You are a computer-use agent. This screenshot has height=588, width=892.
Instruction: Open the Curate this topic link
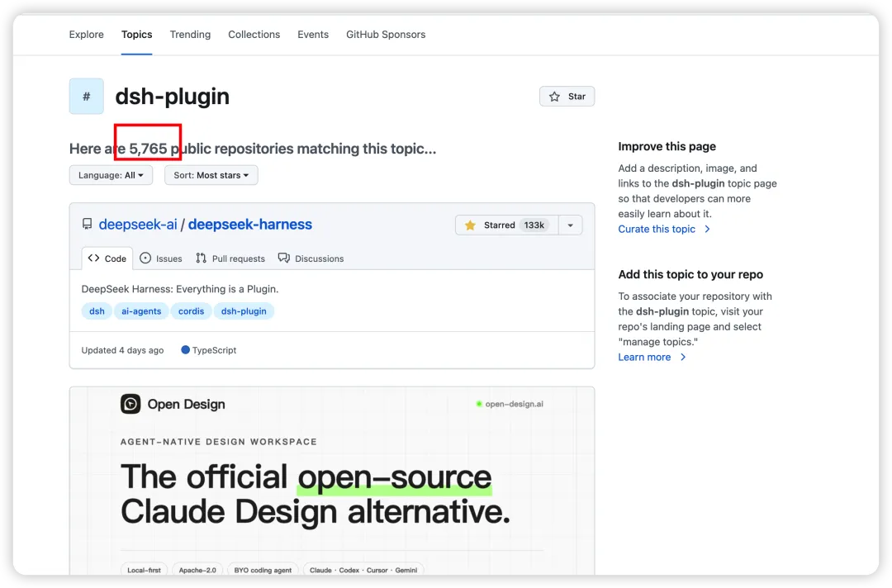664,230
